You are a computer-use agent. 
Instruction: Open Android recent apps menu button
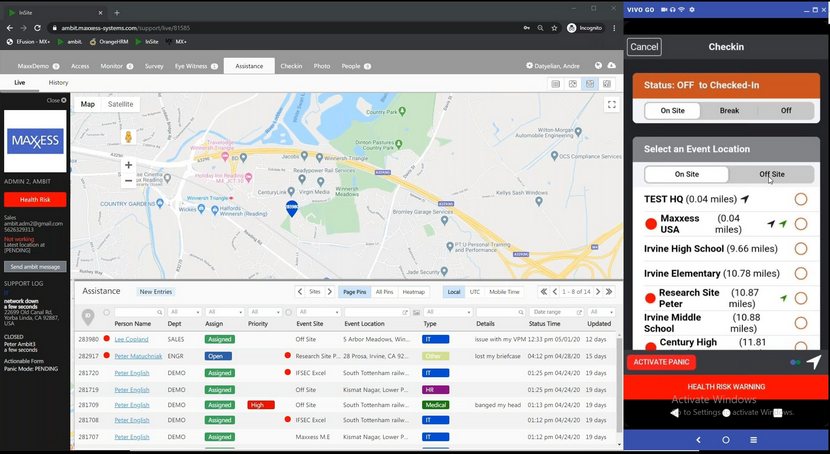[x=753, y=440]
